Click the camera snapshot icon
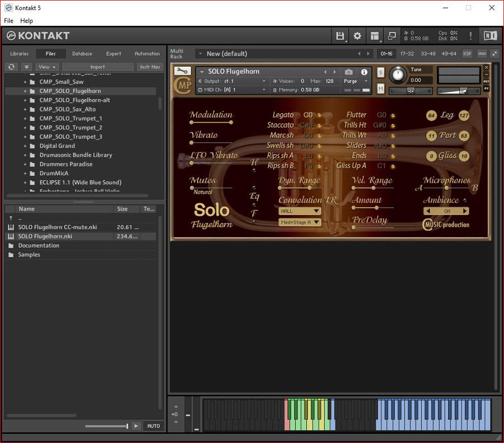The image size is (504, 443). 349,72
